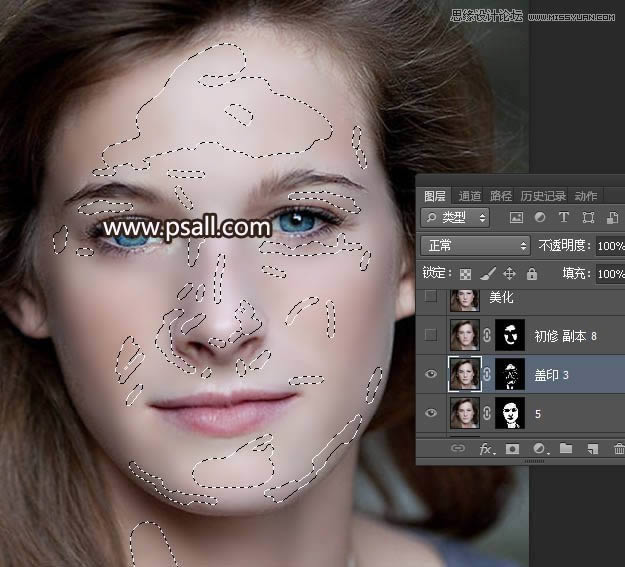The height and width of the screenshot is (567, 625).
Task: Click the pixel layer filter icon
Action: coord(517,217)
